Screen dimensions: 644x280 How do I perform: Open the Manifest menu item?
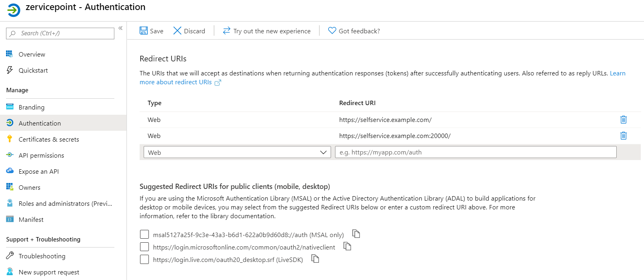tap(31, 219)
